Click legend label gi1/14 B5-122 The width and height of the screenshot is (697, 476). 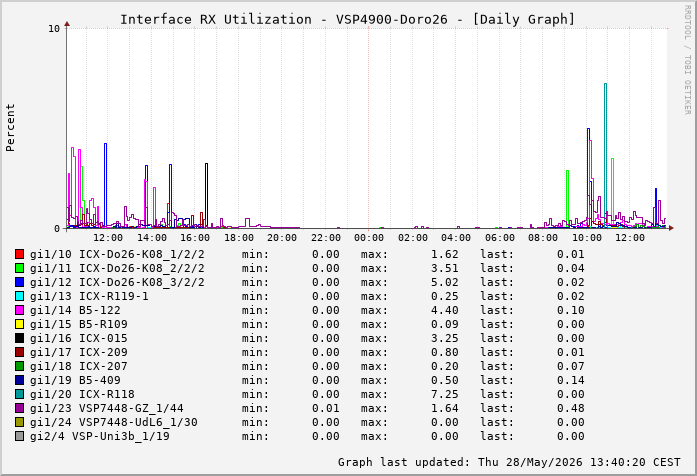(x=75, y=310)
